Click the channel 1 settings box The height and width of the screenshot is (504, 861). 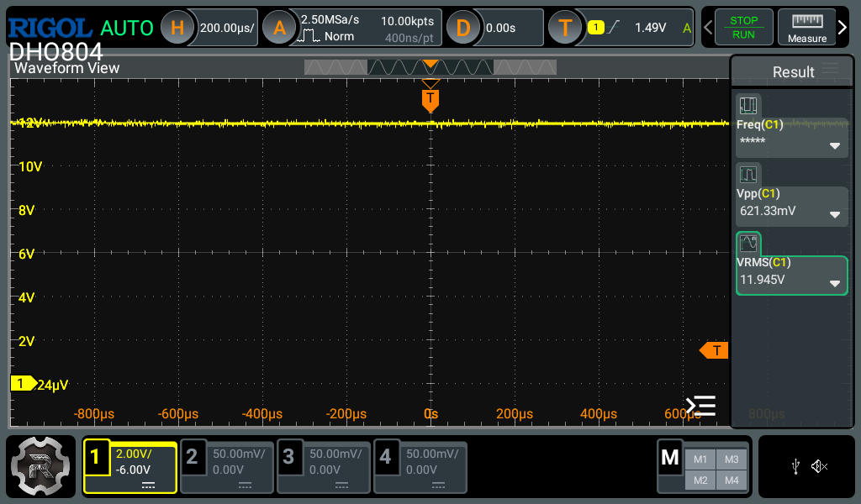click(x=130, y=466)
